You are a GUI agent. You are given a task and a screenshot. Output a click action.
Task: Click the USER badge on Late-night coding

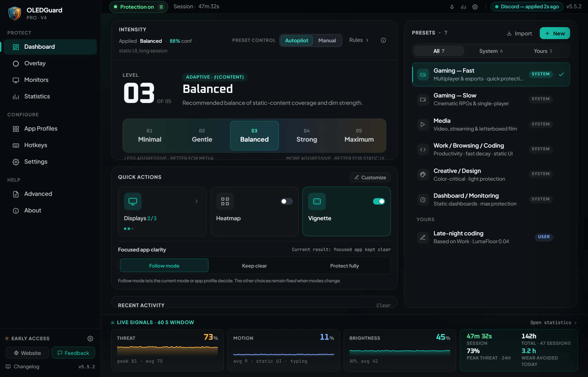point(543,237)
